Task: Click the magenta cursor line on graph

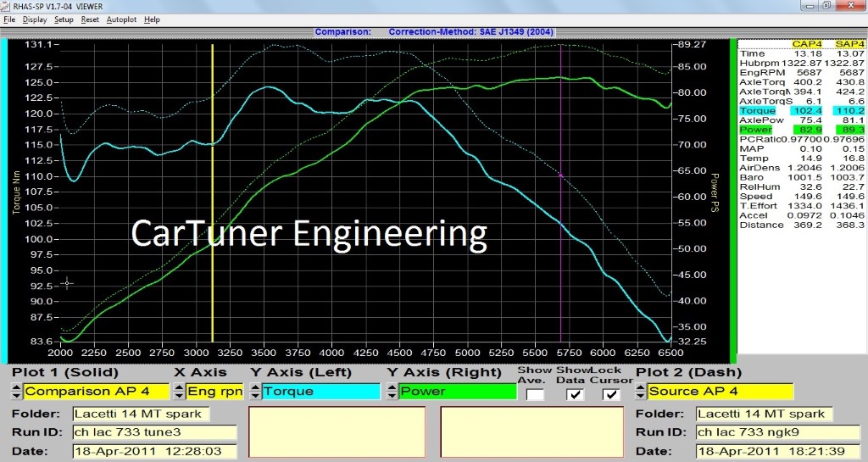Action: tap(561, 193)
